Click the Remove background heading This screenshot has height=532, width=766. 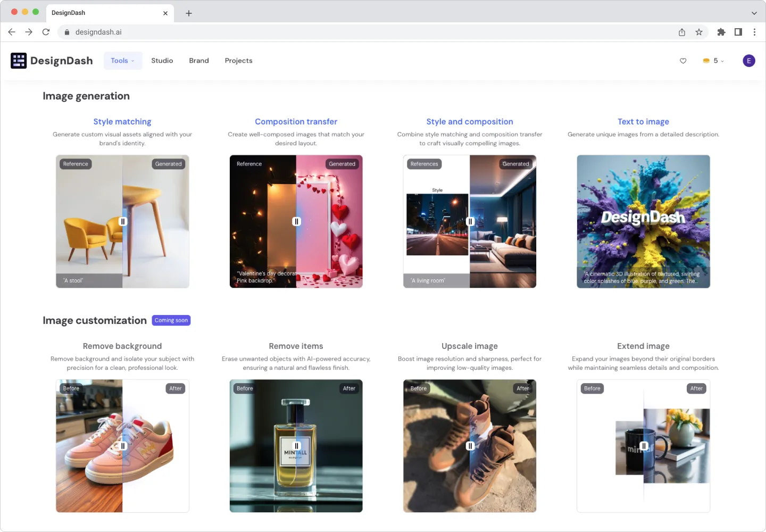122,346
